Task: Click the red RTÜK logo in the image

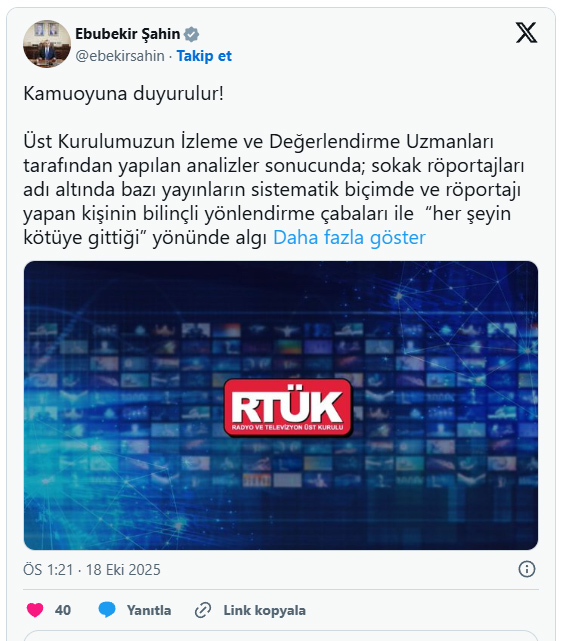Action: tap(288, 407)
